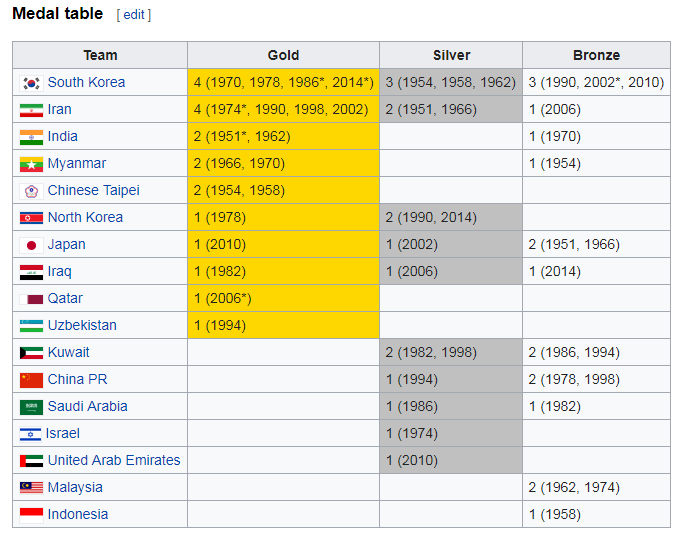Follow the China PR team link
Screen dimensions: 686x536
(x=77, y=379)
